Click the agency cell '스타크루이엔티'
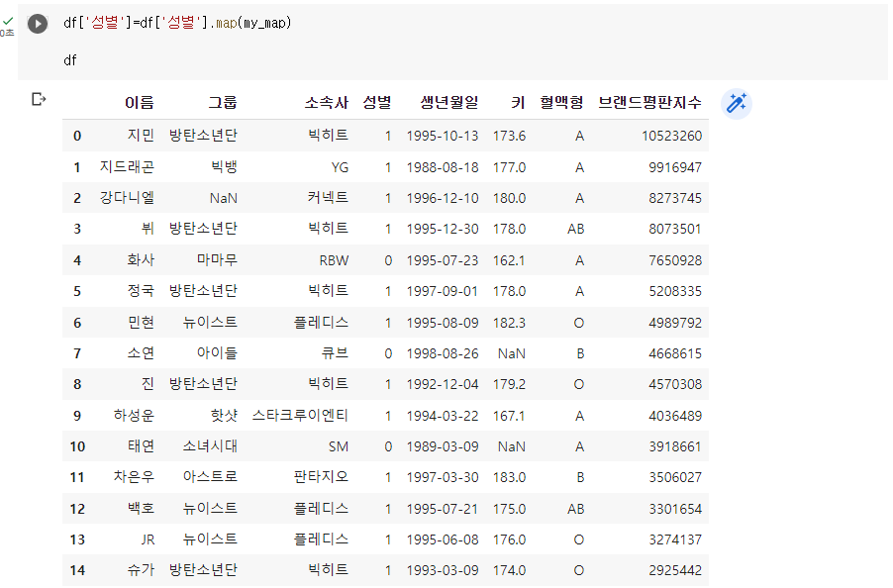 point(300,415)
